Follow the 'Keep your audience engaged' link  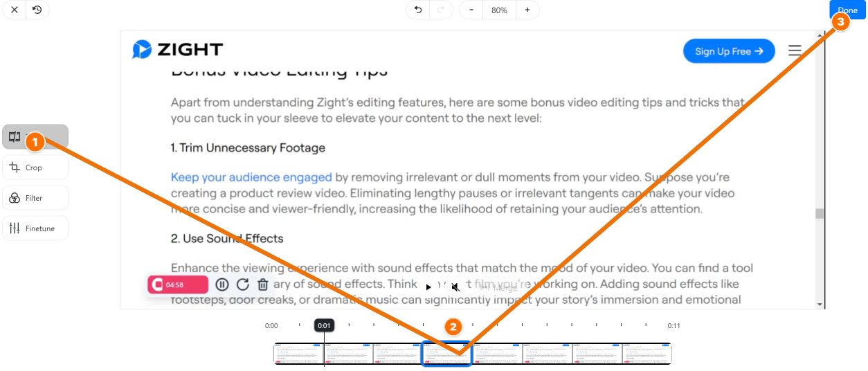tap(251, 177)
